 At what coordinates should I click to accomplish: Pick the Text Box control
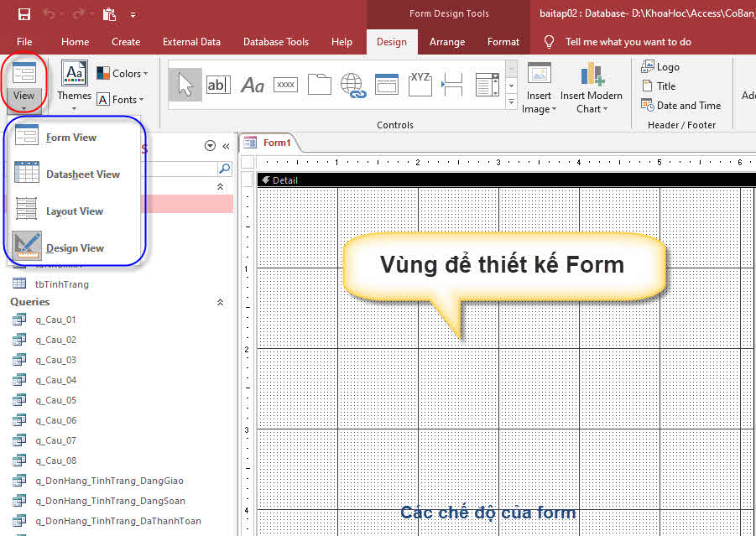click(x=218, y=85)
